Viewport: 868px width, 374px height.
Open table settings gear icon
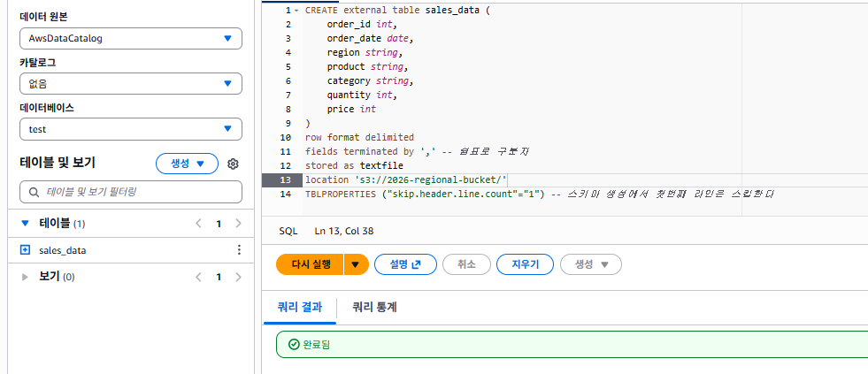coord(233,164)
